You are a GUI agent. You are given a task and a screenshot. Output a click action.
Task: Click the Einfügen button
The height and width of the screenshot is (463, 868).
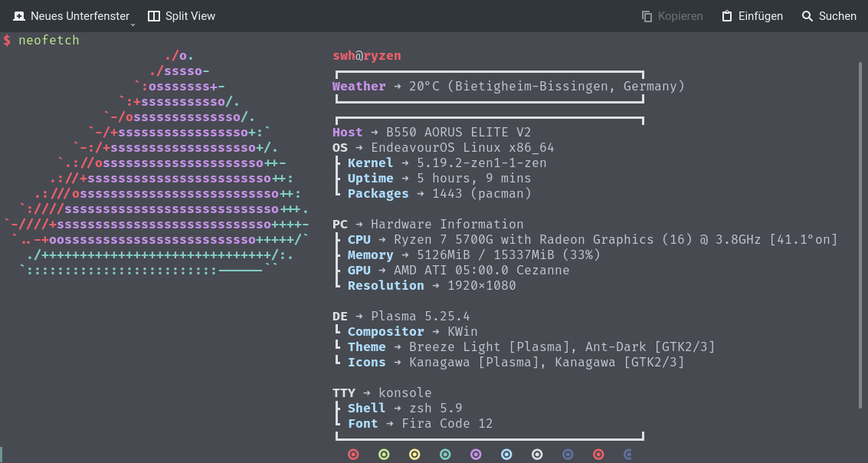coord(752,16)
